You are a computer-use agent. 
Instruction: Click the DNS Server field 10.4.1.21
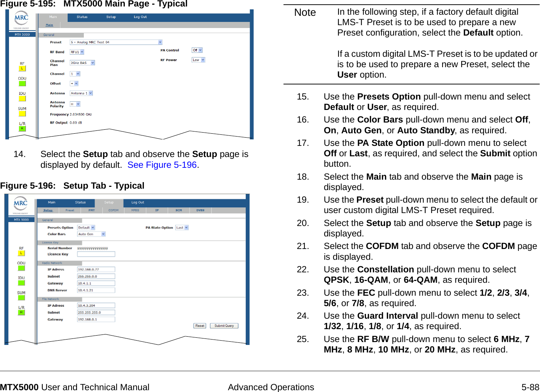tap(96, 290)
